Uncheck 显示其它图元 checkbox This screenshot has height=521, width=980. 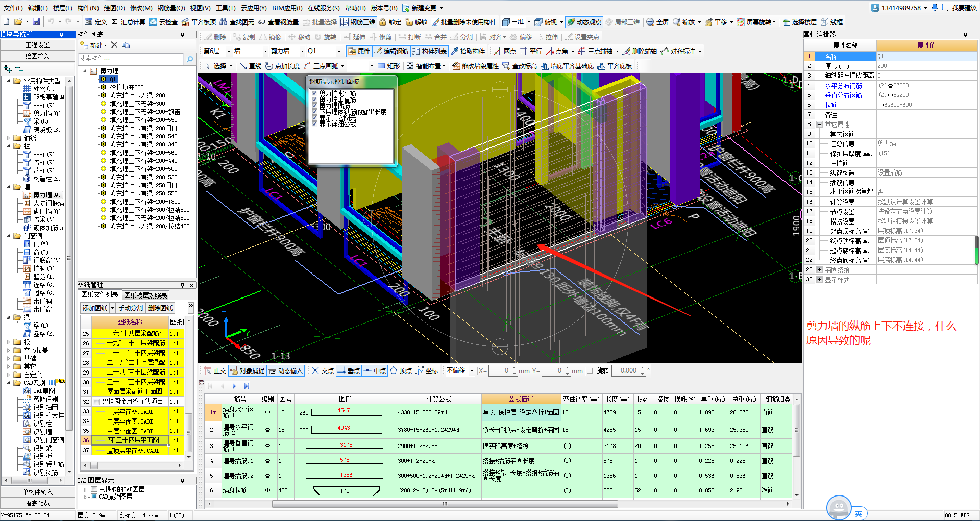[314, 118]
